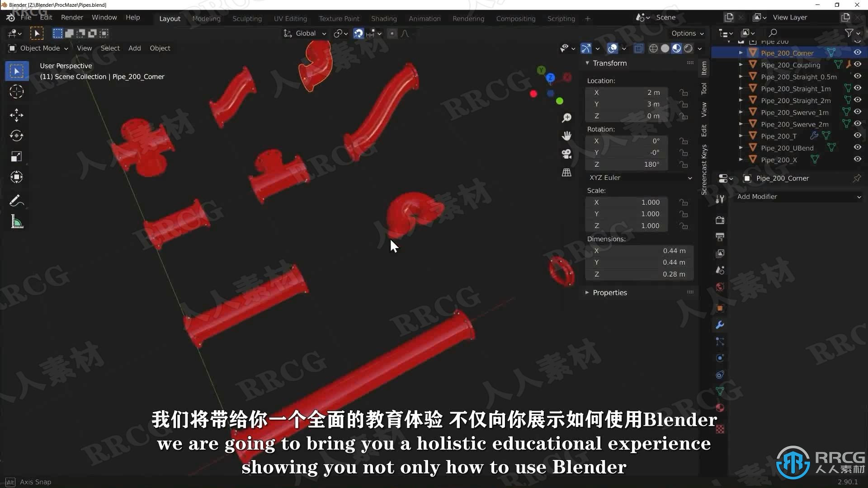Toggle the camera view icon
868x488 pixels.
[566, 154]
